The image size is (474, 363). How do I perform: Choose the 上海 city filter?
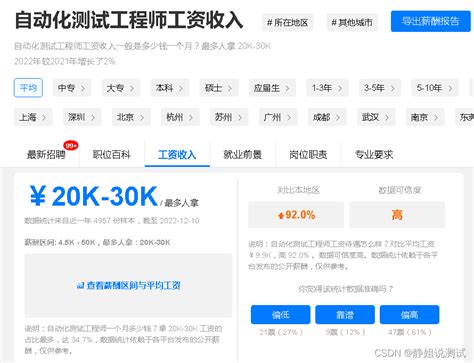point(33,117)
